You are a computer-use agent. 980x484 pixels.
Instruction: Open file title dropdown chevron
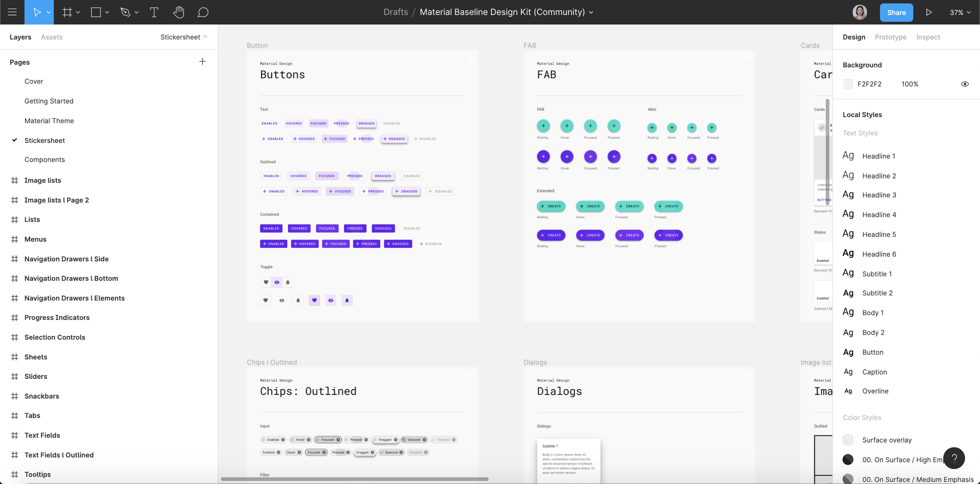tap(591, 12)
